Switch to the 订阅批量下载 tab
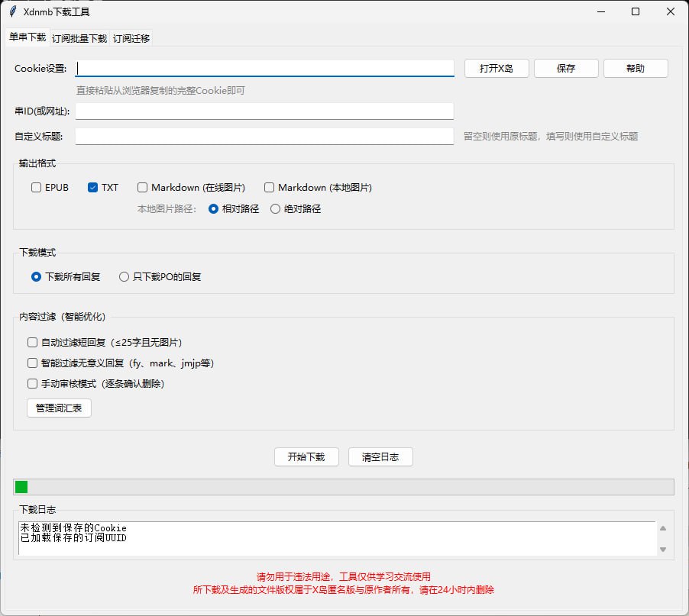Image resolution: width=689 pixels, height=616 pixels. click(x=79, y=38)
